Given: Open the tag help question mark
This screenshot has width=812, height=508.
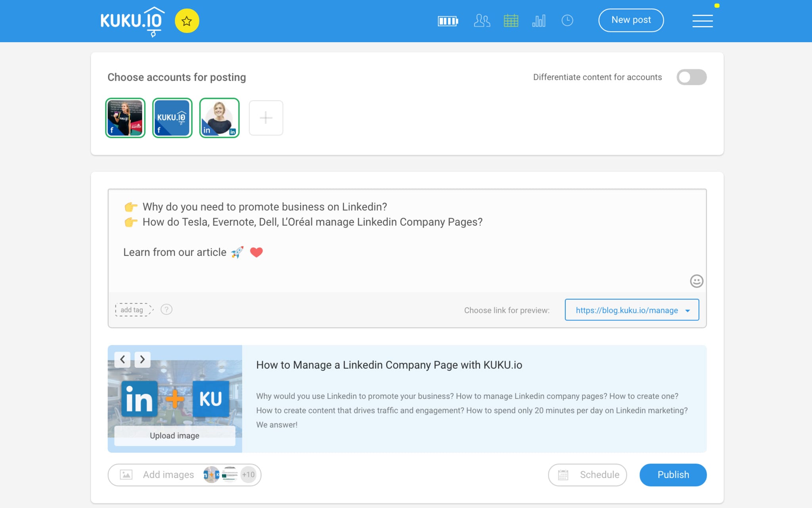Looking at the screenshot, I should [167, 310].
